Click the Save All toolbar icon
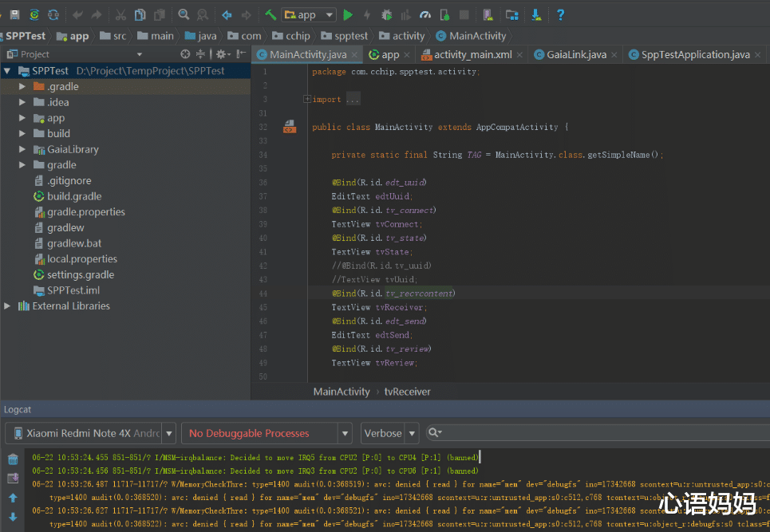This screenshot has width=770, height=532. click(14, 14)
